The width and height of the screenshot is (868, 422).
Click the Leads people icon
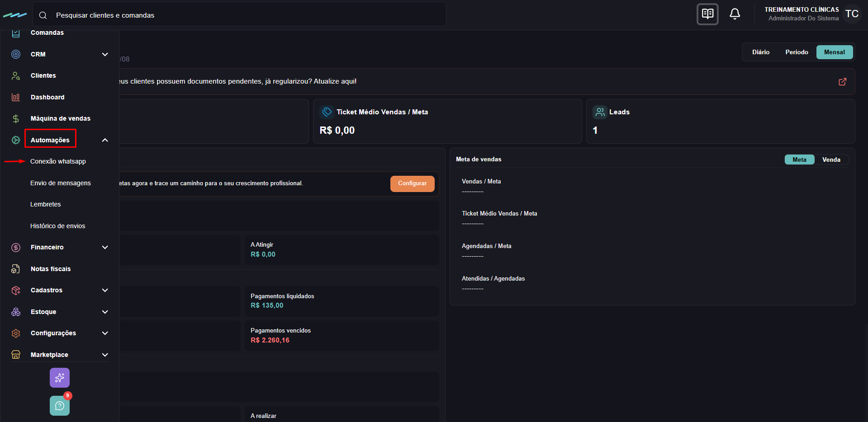click(x=600, y=112)
